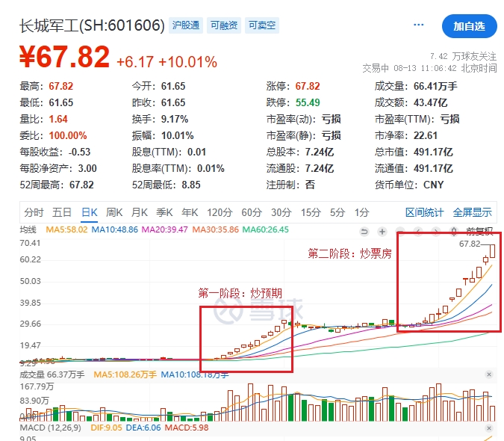Click the latest candlestick labeled 67.82
This screenshot has height=441, width=504.
tap(492, 251)
